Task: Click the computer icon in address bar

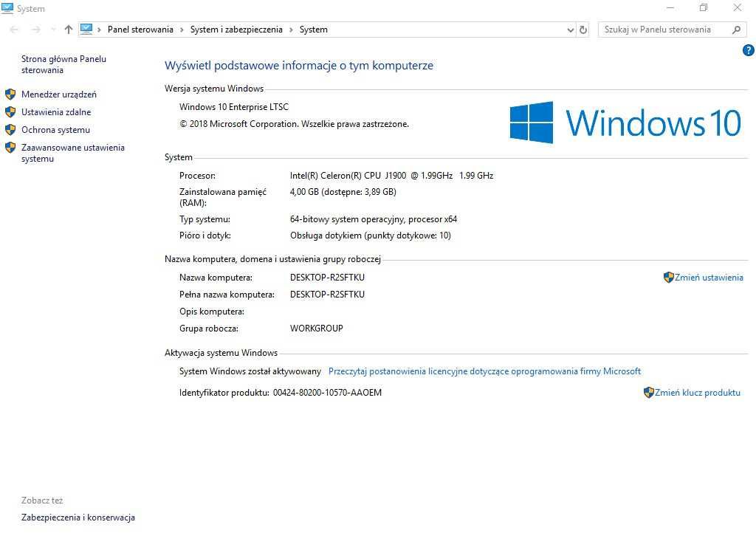Action: click(86, 30)
